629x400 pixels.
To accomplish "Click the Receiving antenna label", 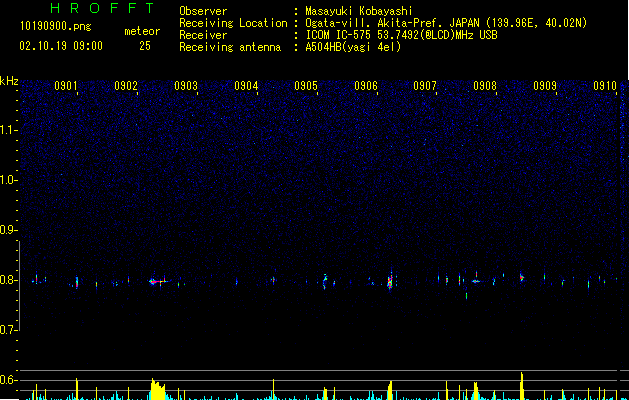I will pos(230,47).
